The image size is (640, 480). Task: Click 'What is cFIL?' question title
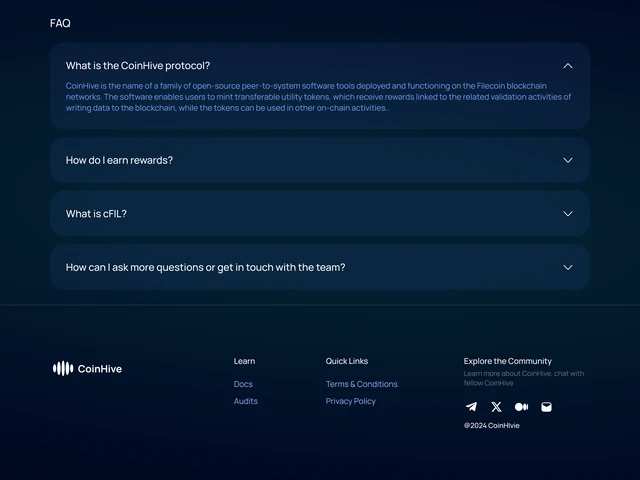(x=96, y=213)
